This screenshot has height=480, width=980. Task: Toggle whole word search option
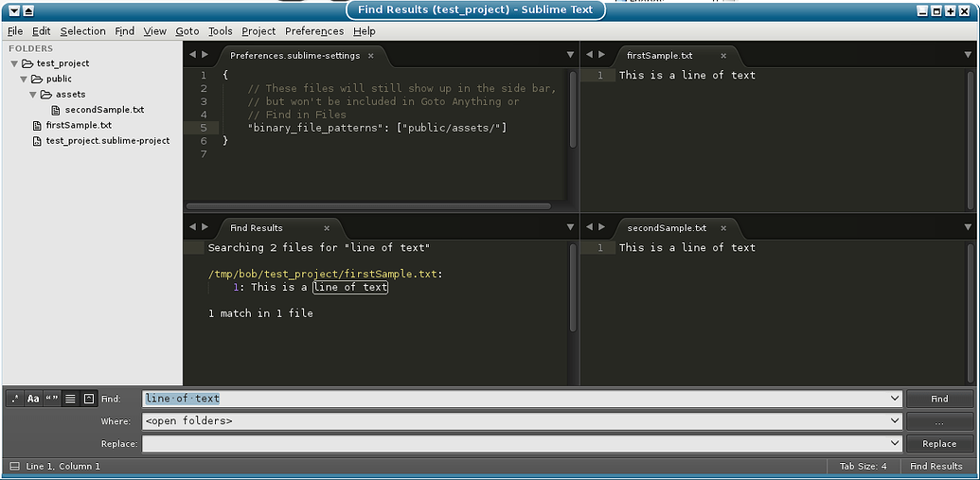(x=52, y=399)
